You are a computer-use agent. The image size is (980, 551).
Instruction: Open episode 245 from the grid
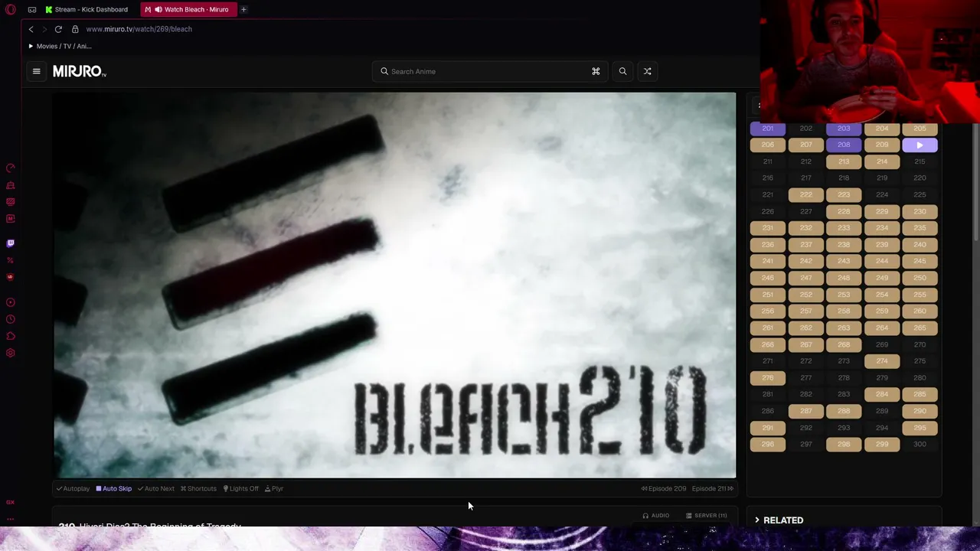click(920, 261)
